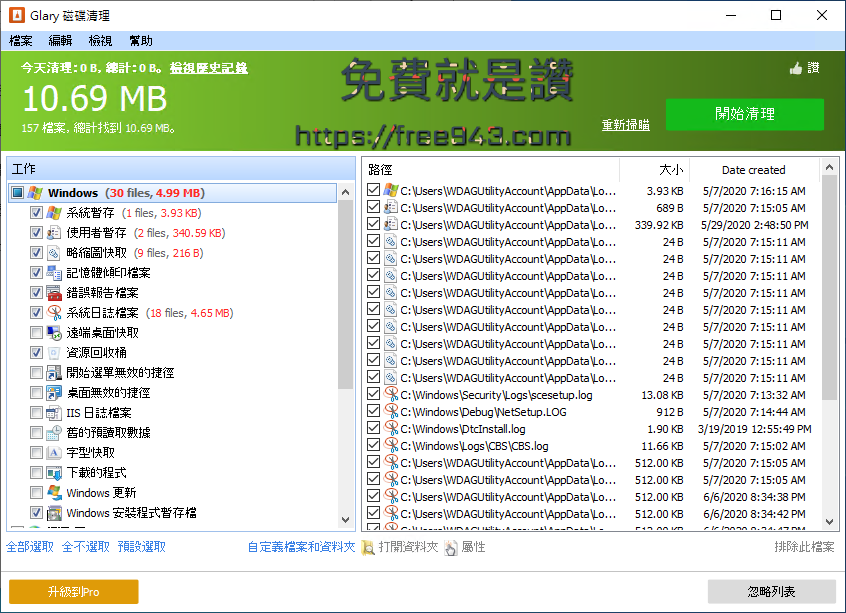Click the 錯誤報告檔案 item icon
846x613 pixels.
[x=52, y=292]
